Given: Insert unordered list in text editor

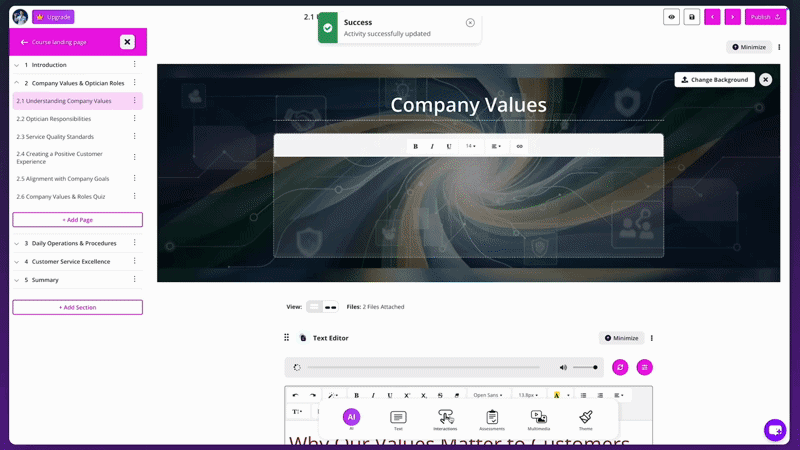Looking at the screenshot, I should tap(583, 395).
